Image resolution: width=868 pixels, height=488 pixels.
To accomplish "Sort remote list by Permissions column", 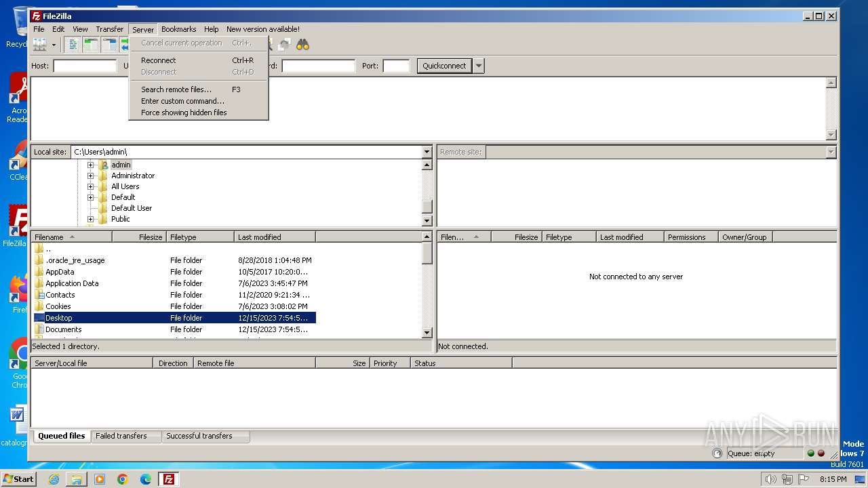I will pyautogui.click(x=691, y=237).
